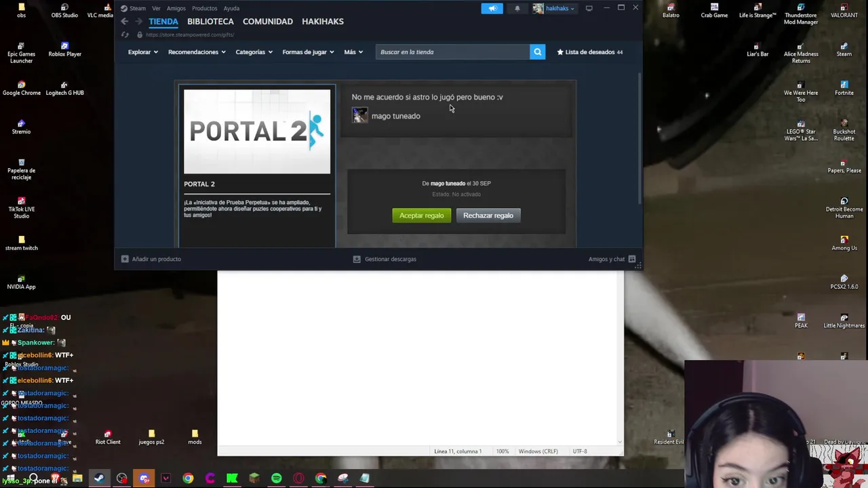The width and height of the screenshot is (868, 488).
Task: Open OBS Studio desktop shortcut
Action: click(x=64, y=11)
